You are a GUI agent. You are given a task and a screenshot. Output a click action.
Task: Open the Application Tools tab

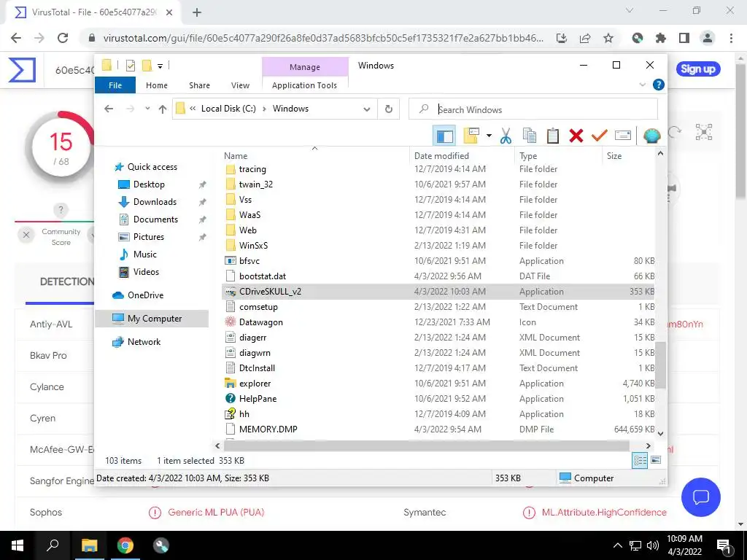pos(304,85)
